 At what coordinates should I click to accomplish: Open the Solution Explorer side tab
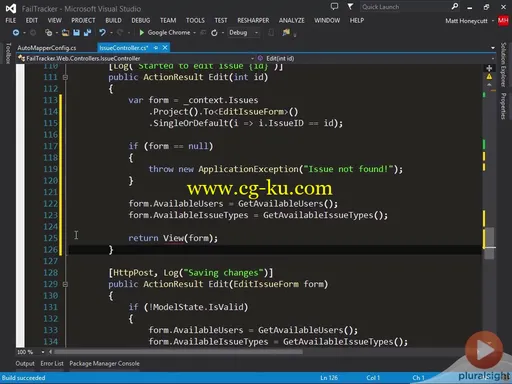[x=503, y=65]
